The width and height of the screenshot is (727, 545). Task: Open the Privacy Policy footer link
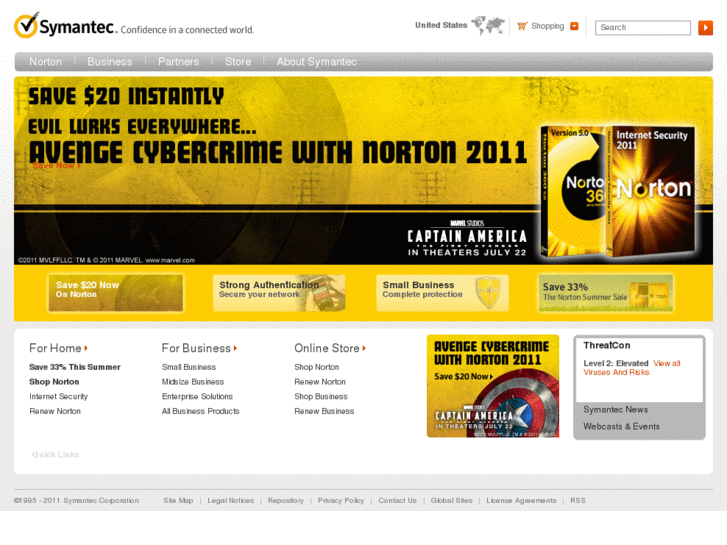[x=340, y=500]
